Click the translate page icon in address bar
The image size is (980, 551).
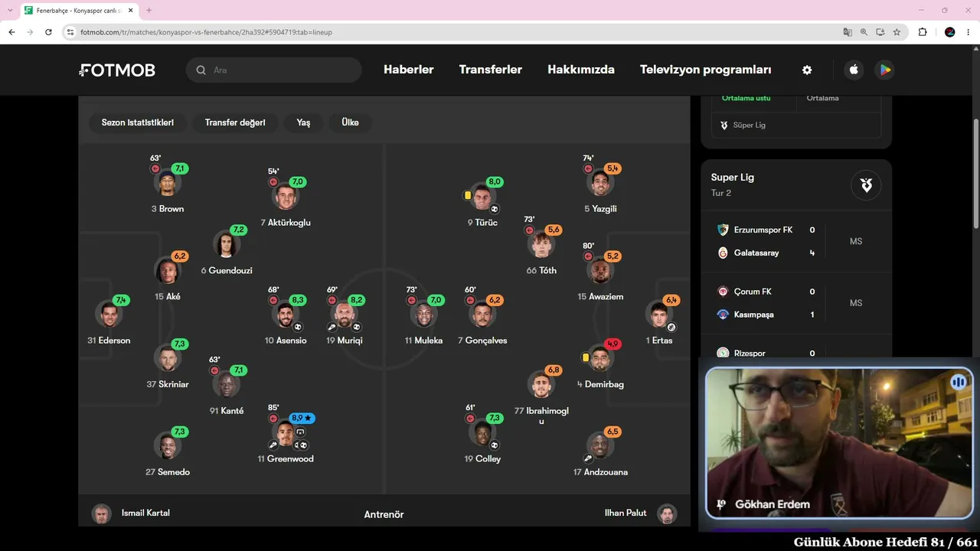pyautogui.click(x=848, y=32)
